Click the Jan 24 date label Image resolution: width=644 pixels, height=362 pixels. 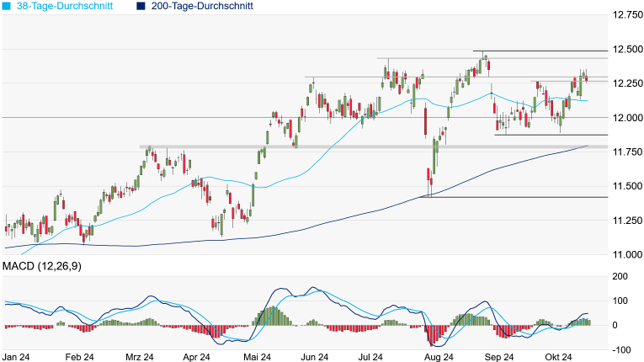(x=19, y=357)
